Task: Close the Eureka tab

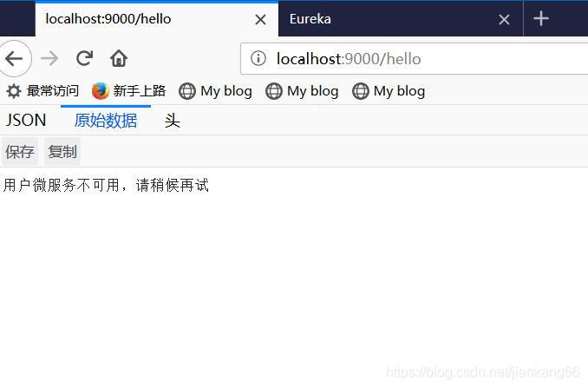Action: [x=504, y=19]
